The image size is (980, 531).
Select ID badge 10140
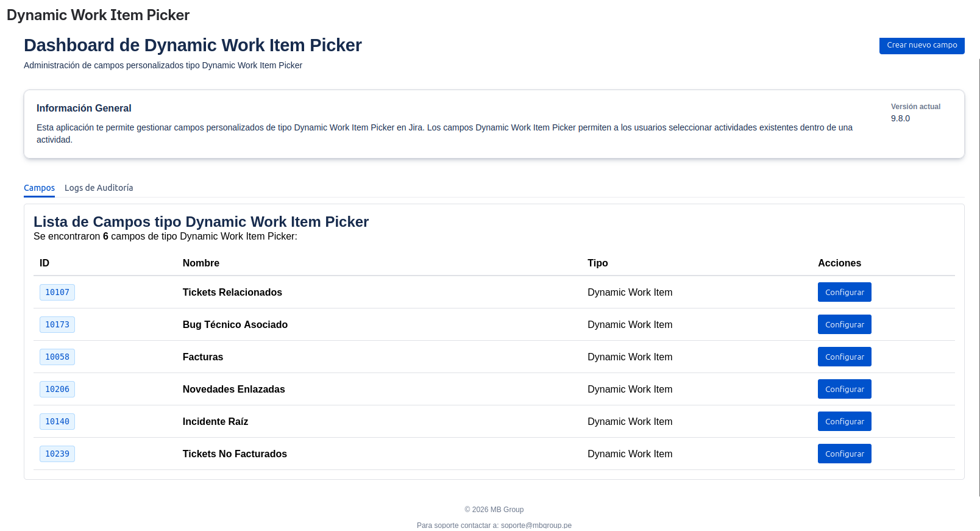pyautogui.click(x=57, y=421)
